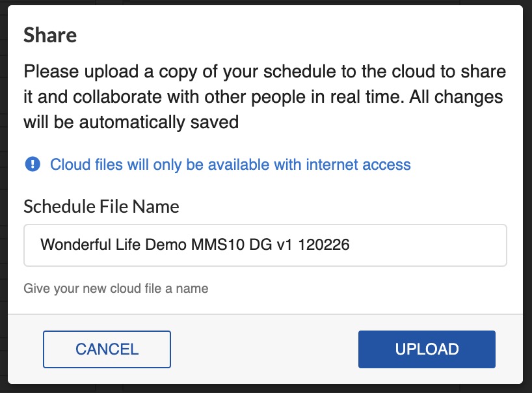Click the hint text Give your new cloud file a name
This screenshot has width=532, height=393.
click(x=116, y=288)
